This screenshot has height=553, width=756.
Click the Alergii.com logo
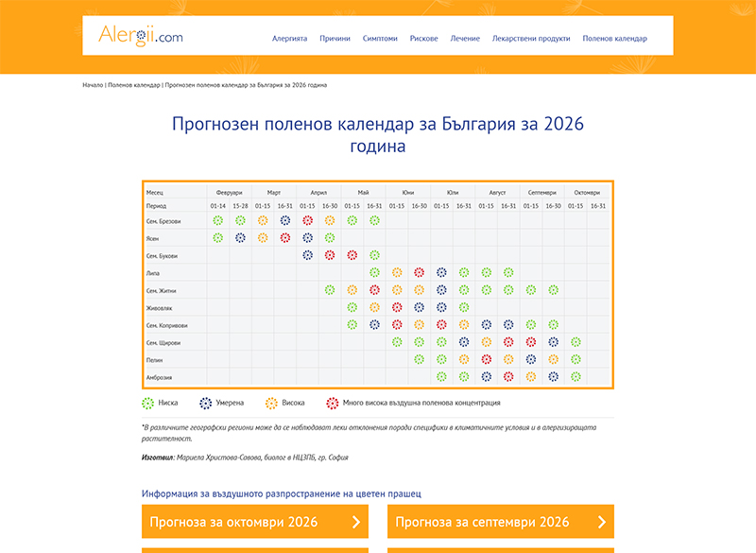140,36
